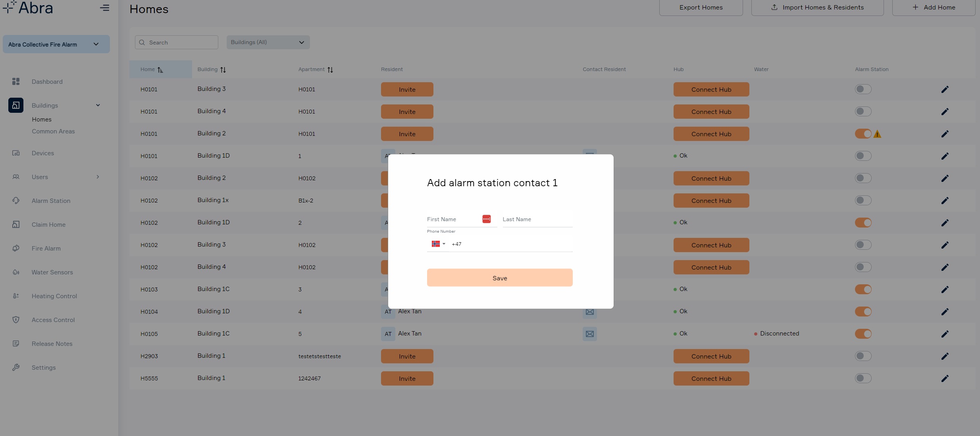The height and width of the screenshot is (436, 980).
Task: Open the Release Notes icon
Action: pos(16,343)
